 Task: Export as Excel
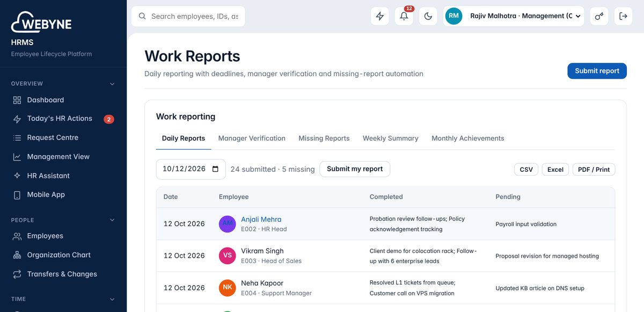pyautogui.click(x=555, y=170)
